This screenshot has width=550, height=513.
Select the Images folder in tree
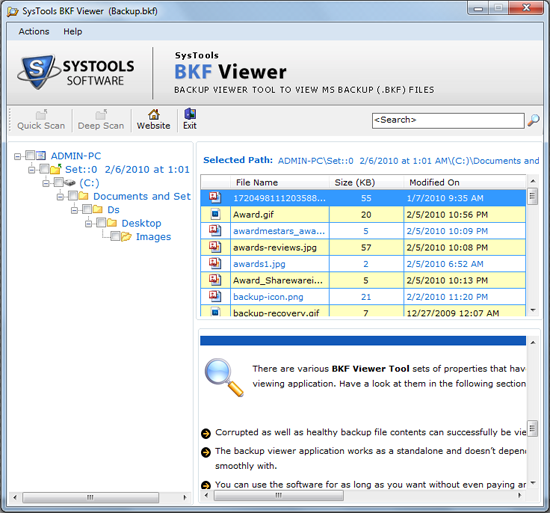(x=153, y=237)
